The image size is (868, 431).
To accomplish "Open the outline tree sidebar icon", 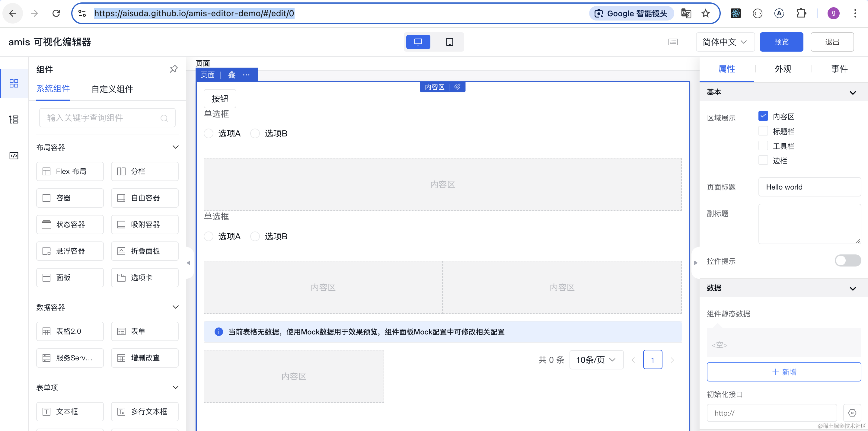I will 14,119.
